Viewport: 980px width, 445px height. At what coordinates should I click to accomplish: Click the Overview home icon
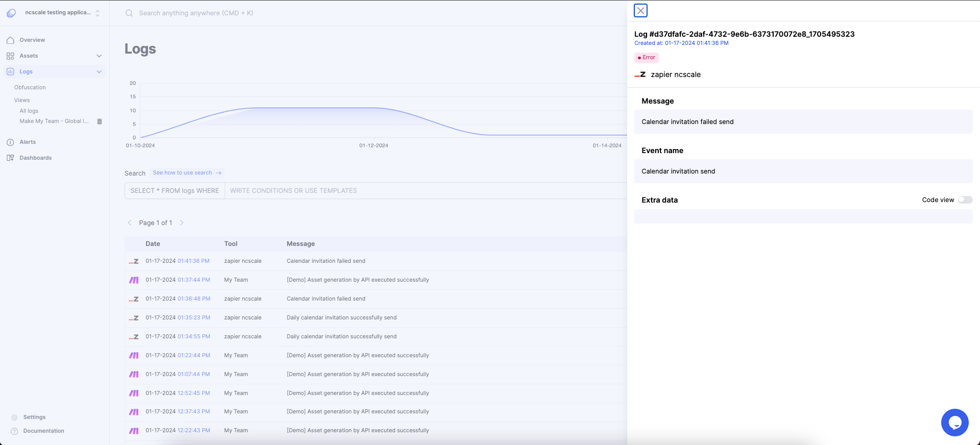point(10,40)
